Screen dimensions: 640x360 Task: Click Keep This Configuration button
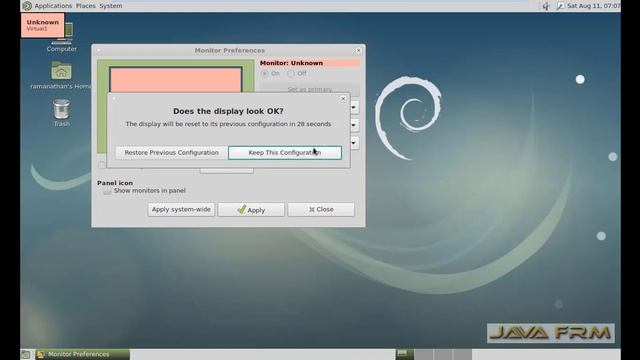pyautogui.click(x=285, y=153)
